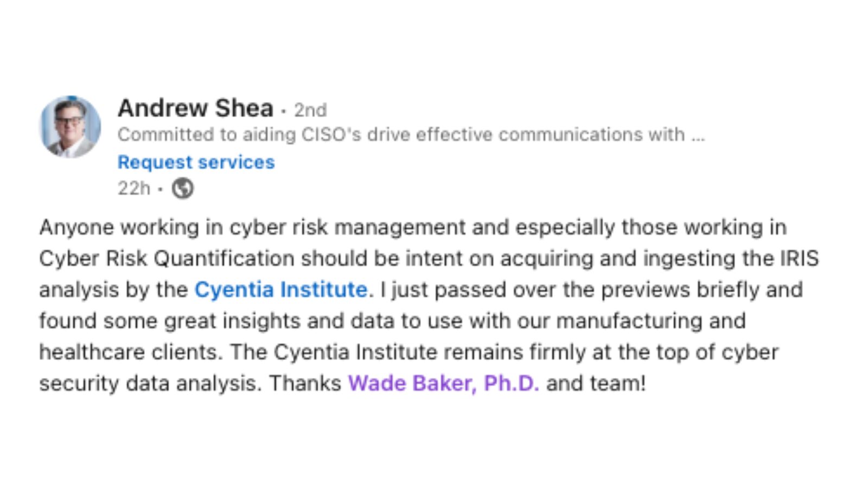Click the closing words and team!

click(x=596, y=383)
